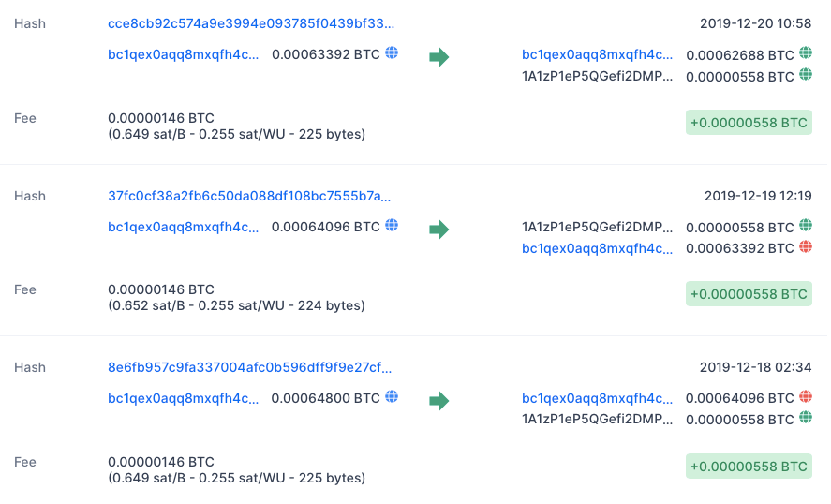The image size is (831, 504).
Task: Click the green arrow in the 8e6fb957 transaction
Action: [438, 401]
